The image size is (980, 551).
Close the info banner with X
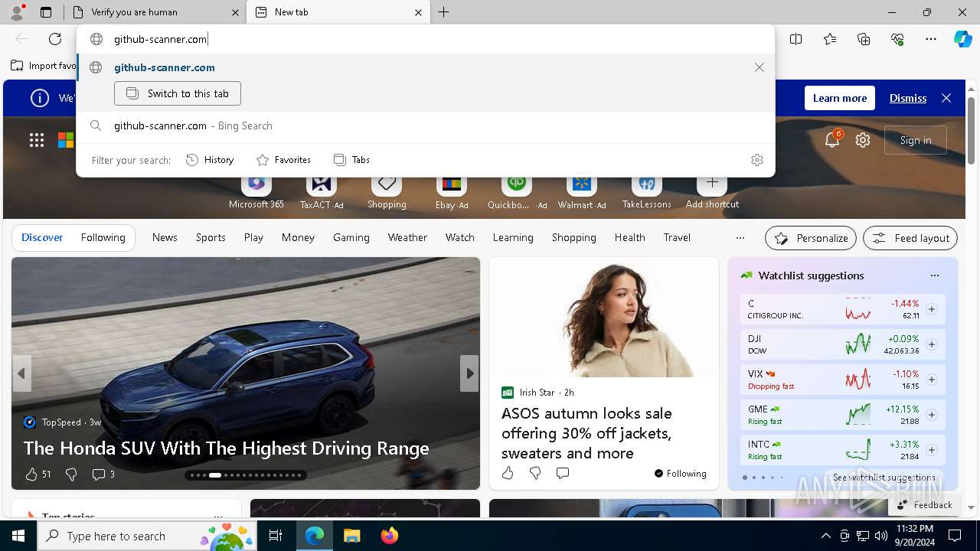point(946,98)
